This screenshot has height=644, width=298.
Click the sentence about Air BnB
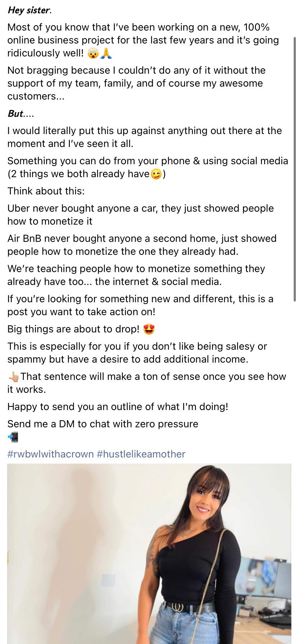pyautogui.click(x=142, y=245)
